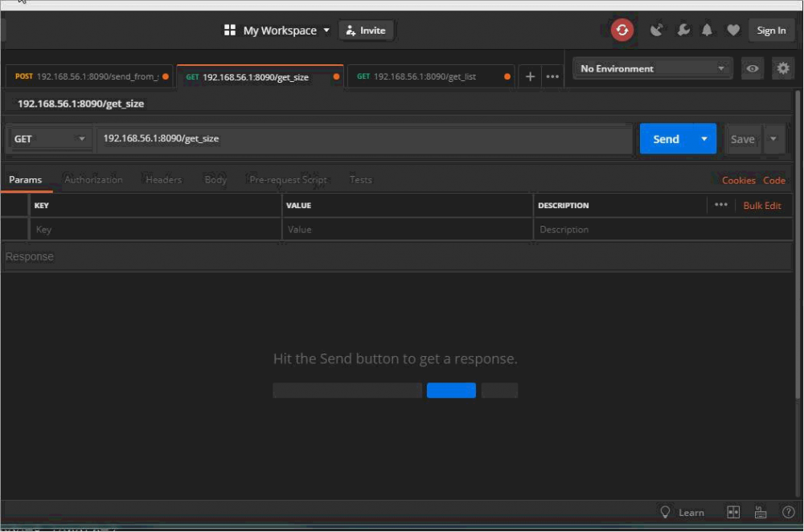Screen dimensions: 804x532
Task: Click the heart favorites icon
Action: (x=732, y=30)
